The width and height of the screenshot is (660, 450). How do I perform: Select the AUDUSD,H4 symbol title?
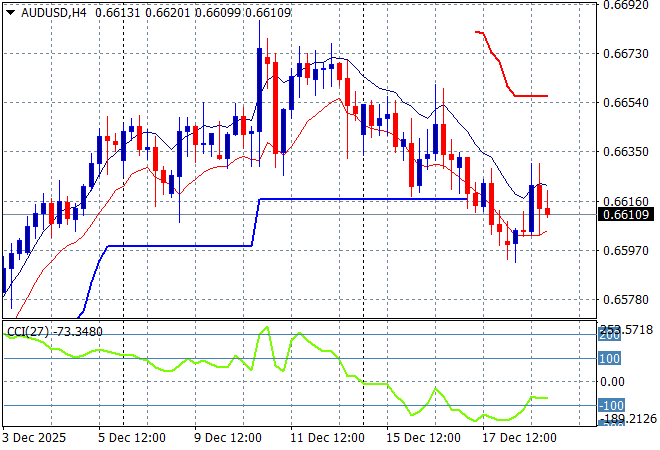coord(53,13)
